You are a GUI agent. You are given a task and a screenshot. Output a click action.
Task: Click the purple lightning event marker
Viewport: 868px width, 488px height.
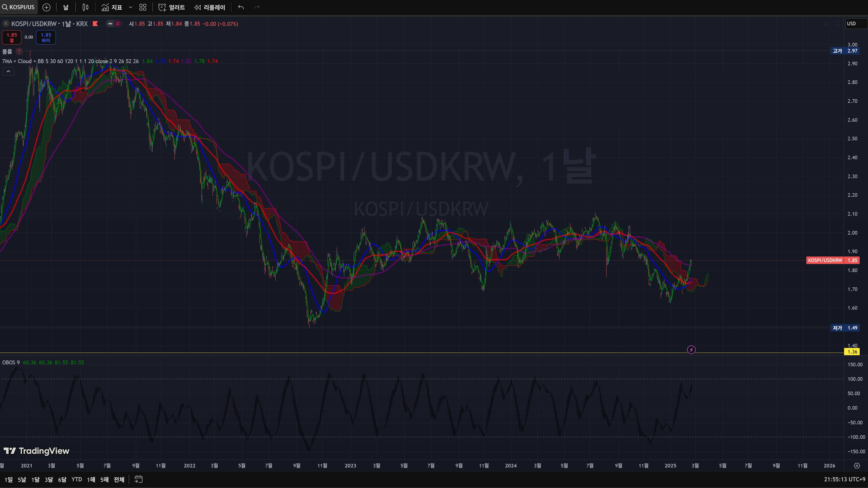click(691, 350)
